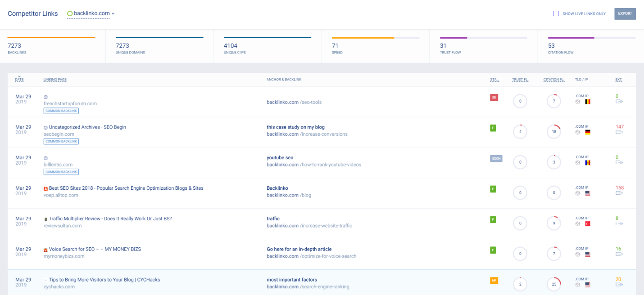Click anchor text 'most important factors'
The image size is (644, 295).
point(292,280)
